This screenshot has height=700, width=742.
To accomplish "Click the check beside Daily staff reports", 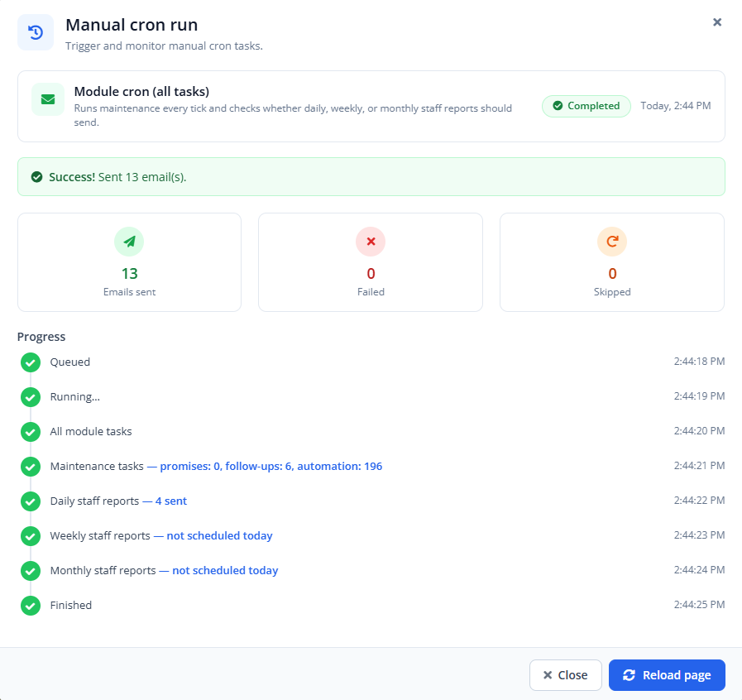I will tap(31, 501).
